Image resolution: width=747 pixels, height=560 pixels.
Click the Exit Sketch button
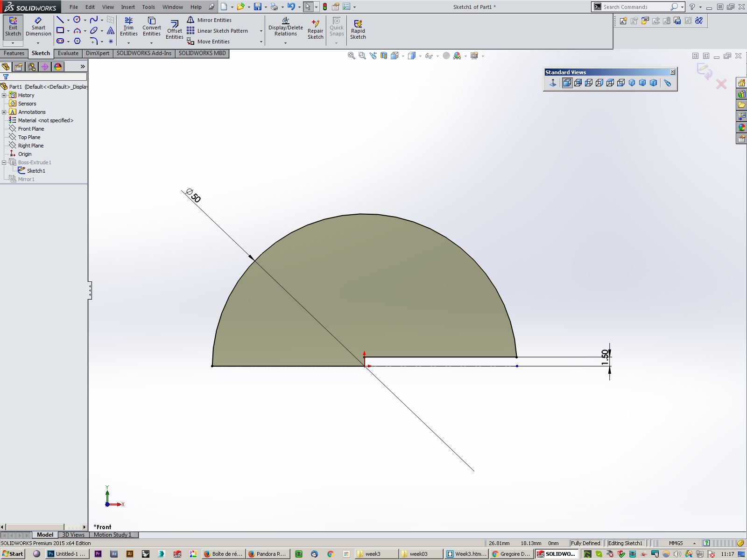pyautogui.click(x=13, y=27)
